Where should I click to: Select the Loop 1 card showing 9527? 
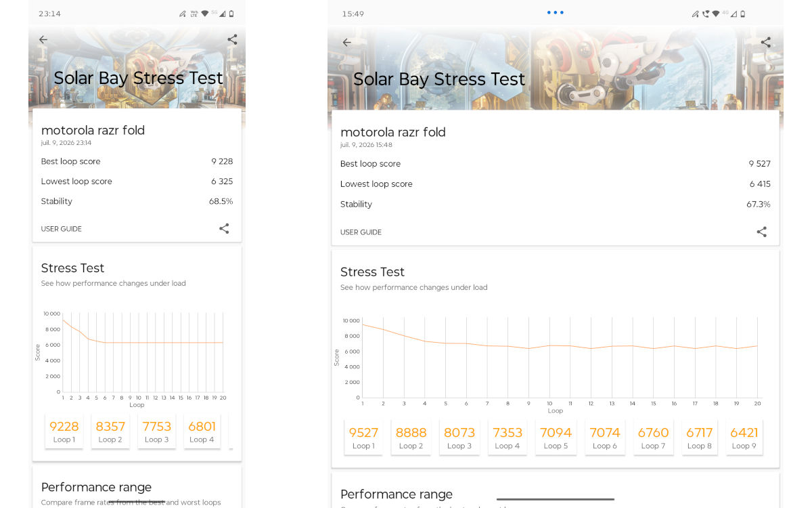coord(363,437)
